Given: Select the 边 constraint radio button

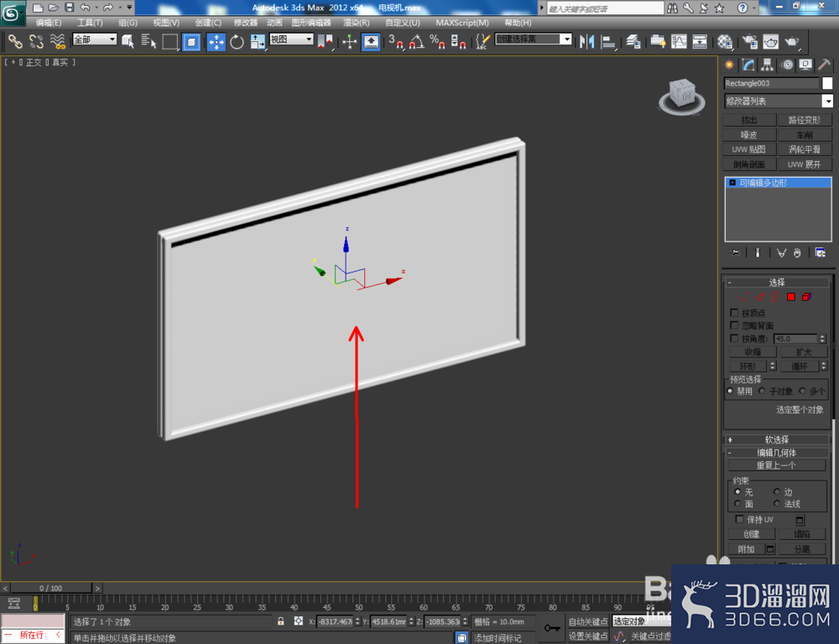Looking at the screenshot, I should pos(776,491).
